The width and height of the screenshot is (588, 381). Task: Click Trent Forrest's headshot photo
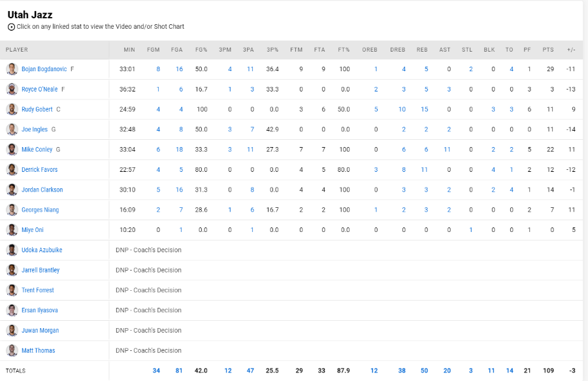(12, 290)
